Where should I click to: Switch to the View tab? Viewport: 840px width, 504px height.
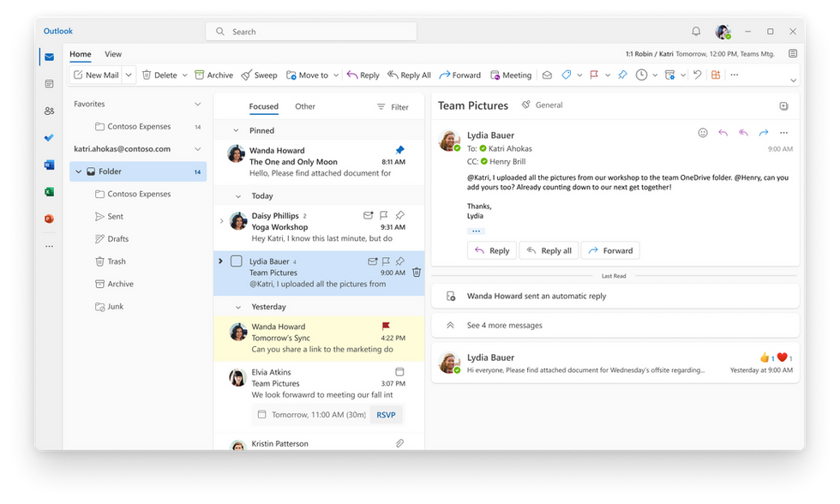tap(113, 54)
